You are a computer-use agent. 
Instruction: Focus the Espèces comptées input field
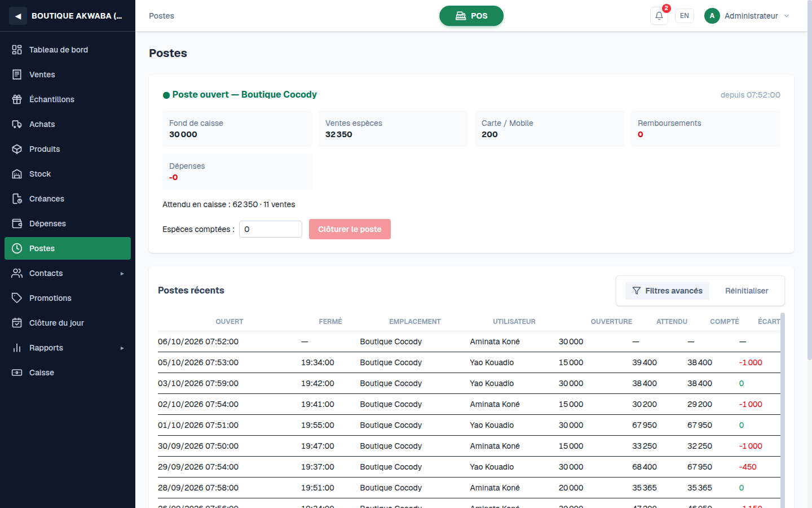coord(271,229)
